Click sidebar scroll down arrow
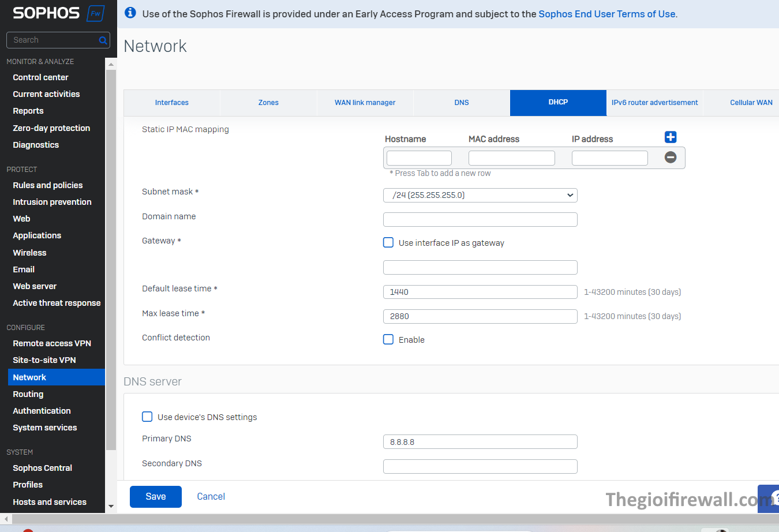 tap(111, 507)
